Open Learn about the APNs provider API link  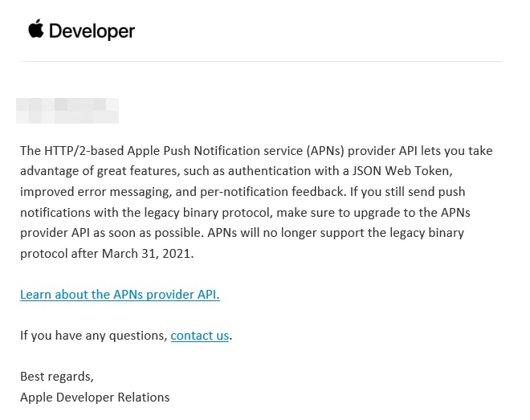click(x=120, y=294)
